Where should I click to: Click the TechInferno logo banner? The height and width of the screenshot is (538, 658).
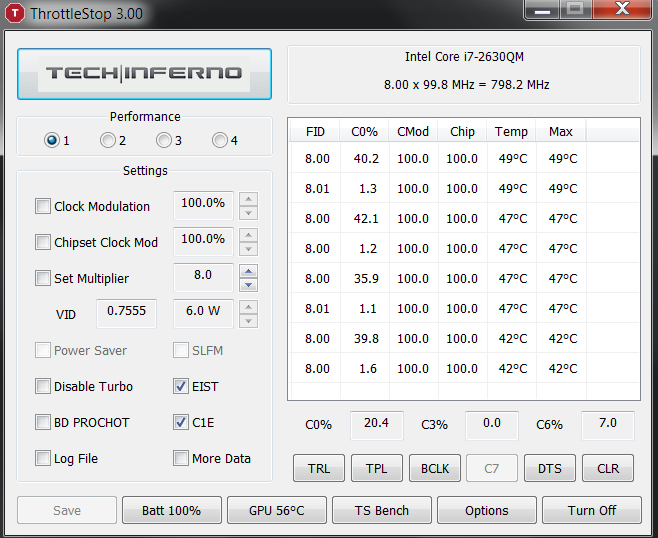144,74
